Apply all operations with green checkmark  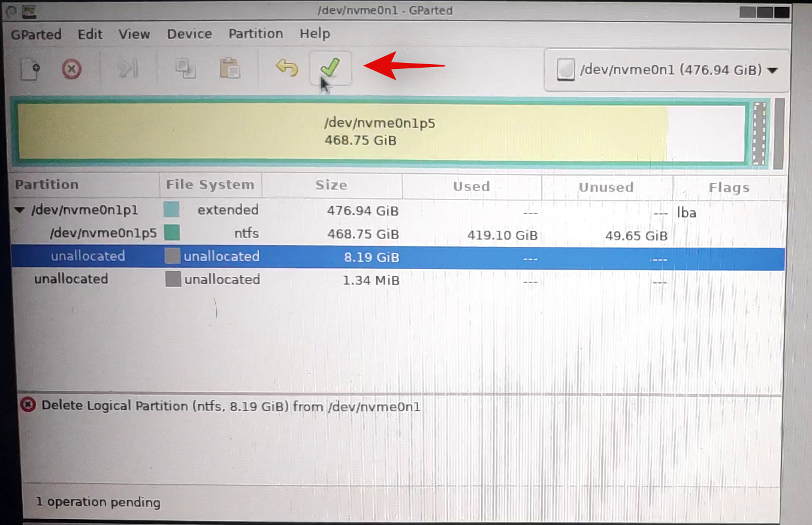coord(330,67)
